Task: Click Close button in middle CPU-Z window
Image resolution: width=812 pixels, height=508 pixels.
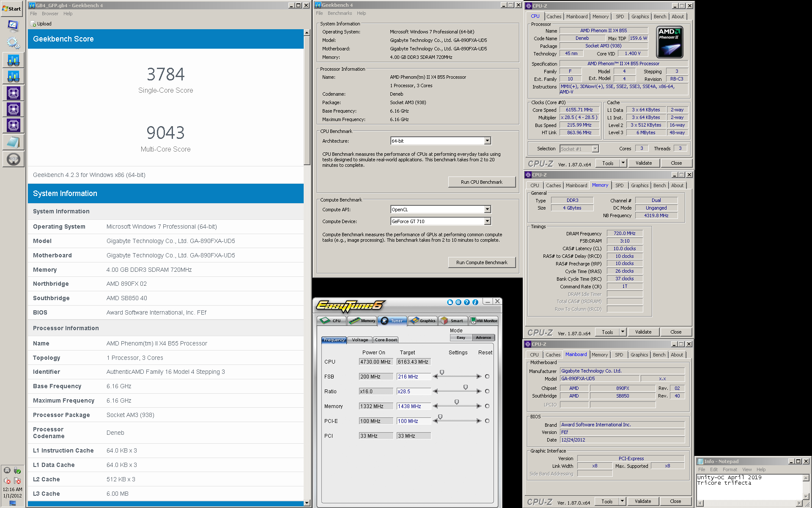Action: click(675, 332)
